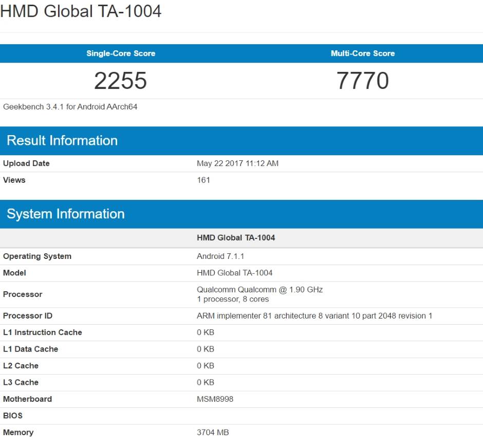Click the Multi-Core Score column header
Screen dimensions: 483x448
(363, 53)
